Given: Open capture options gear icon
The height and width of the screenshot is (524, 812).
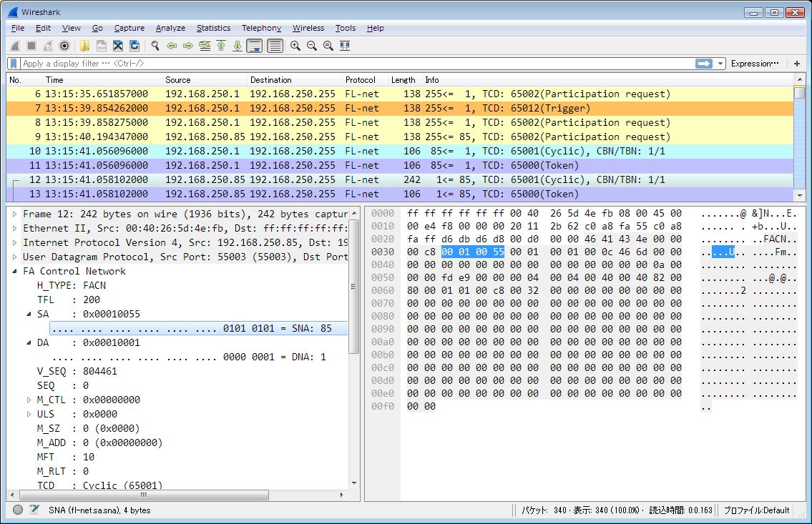Looking at the screenshot, I should 64,46.
